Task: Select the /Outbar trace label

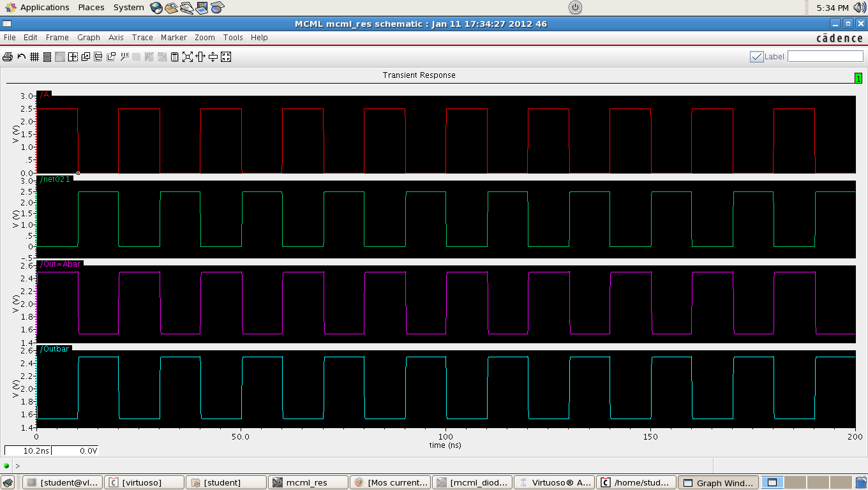Action: coord(55,349)
